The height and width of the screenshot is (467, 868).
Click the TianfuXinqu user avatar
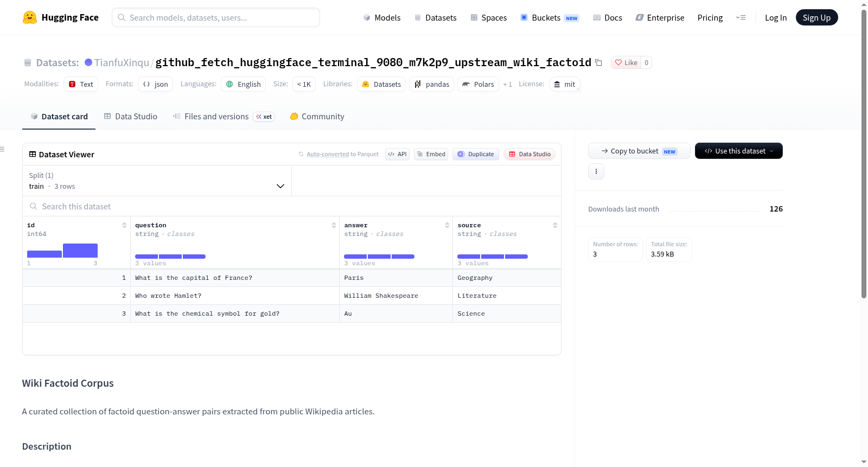pos(88,62)
